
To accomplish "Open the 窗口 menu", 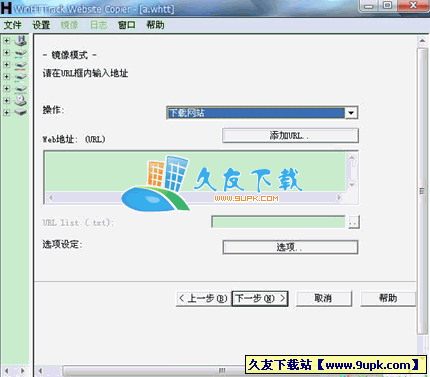I will pos(127,25).
